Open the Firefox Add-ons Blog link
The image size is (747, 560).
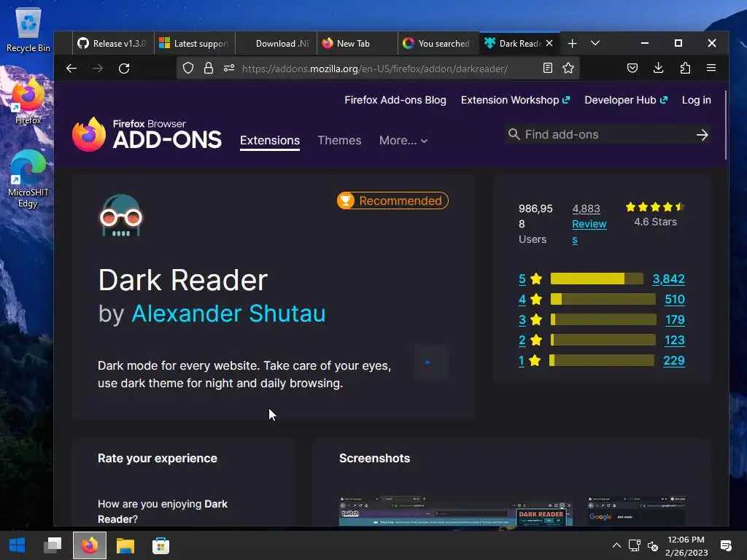pyautogui.click(x=395, y=100)
